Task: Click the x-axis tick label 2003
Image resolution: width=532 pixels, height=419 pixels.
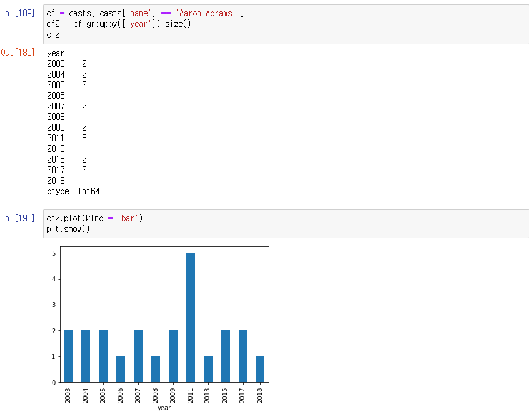Action: (x=68, y=396)
